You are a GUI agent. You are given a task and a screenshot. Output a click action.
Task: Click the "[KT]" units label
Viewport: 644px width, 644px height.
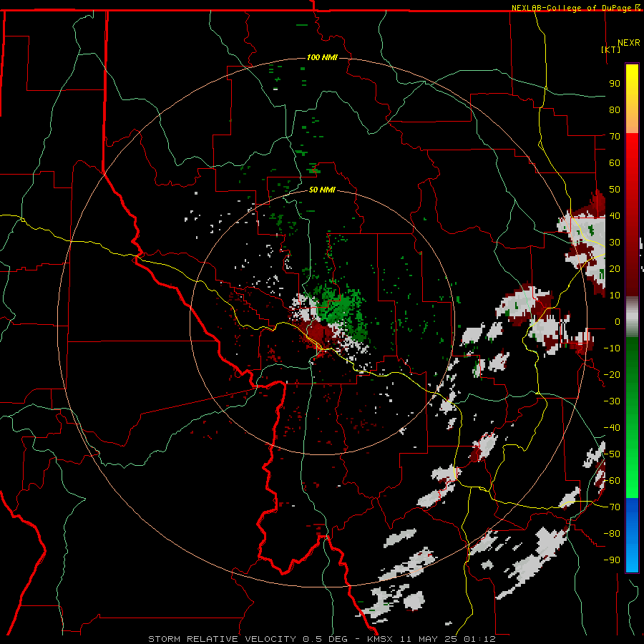611,49
